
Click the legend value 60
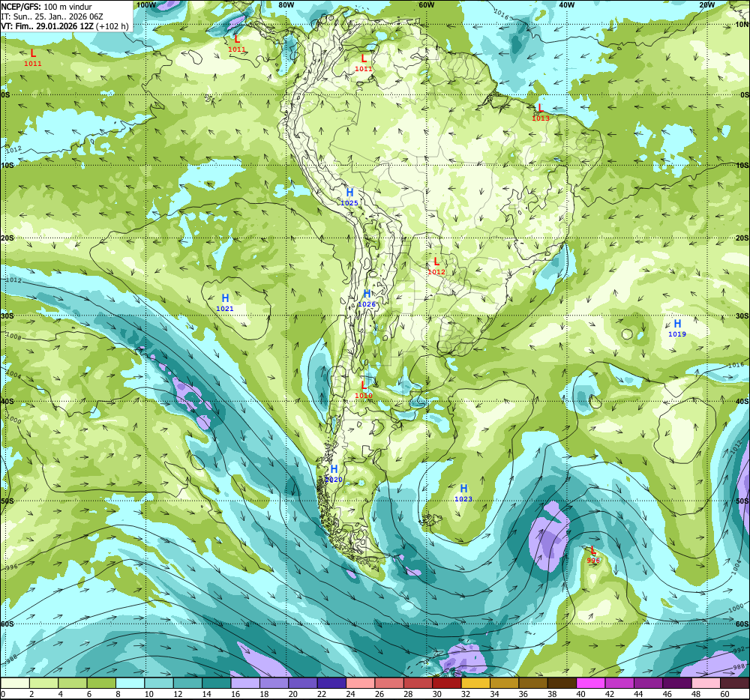[725, 694]
